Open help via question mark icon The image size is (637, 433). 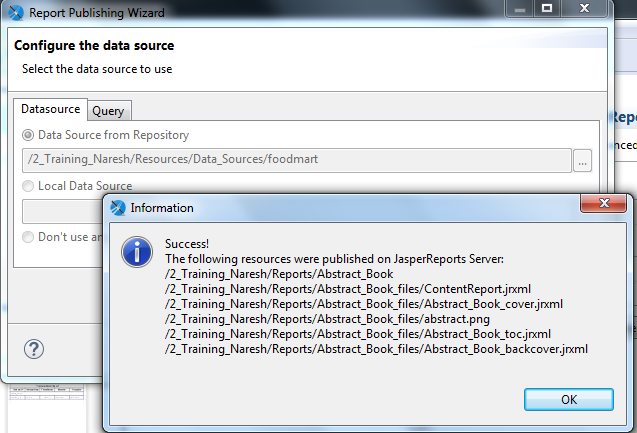pyautogui.click(x=34, y=349)
